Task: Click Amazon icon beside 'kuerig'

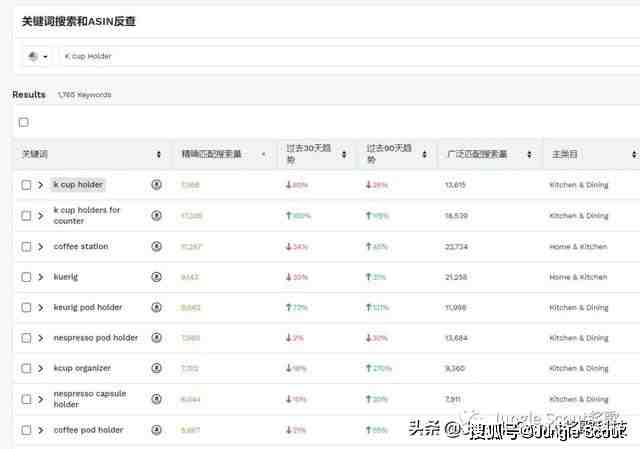Action: [x=156, y=277]
